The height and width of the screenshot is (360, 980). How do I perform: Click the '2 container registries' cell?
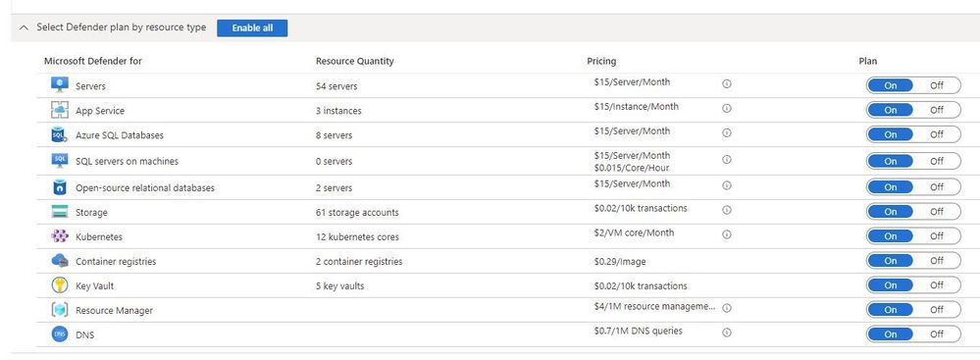pos(359,261)
